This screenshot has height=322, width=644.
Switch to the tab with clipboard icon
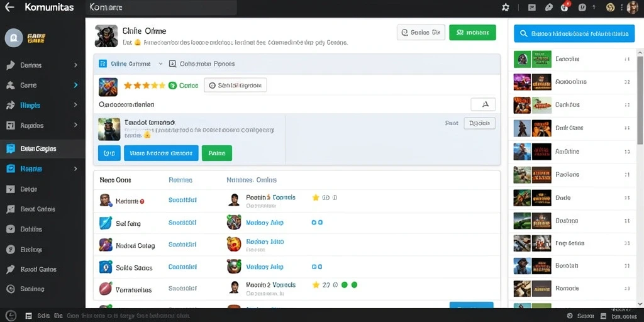click(x=202, y=64)
